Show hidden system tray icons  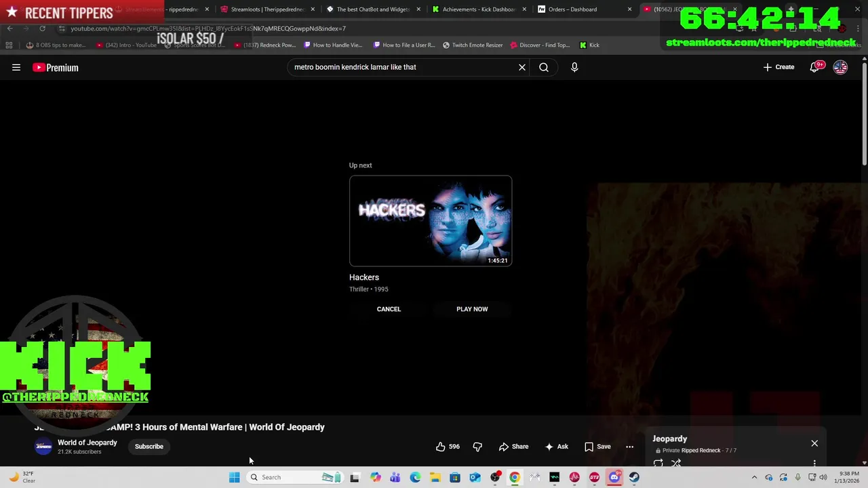coord(754,477)
